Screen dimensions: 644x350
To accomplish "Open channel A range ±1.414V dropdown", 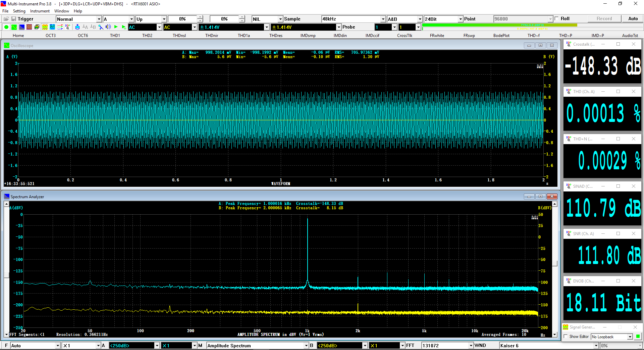I will coord(267,27).
